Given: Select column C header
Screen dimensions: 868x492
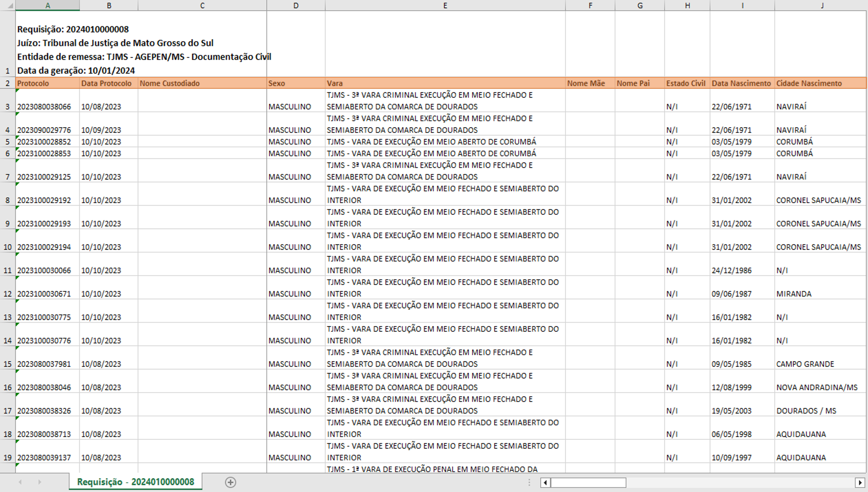Looking at the screenshot, I should pos(202,5).
